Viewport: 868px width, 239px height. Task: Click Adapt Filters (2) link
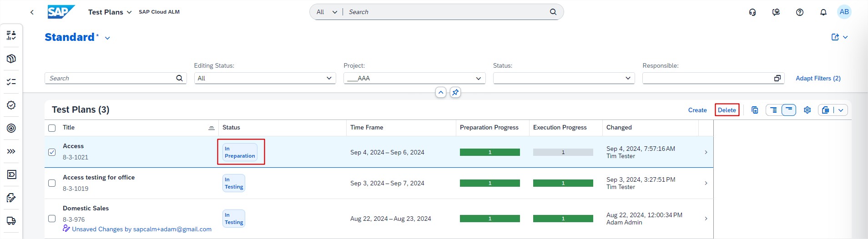point(818,78)
